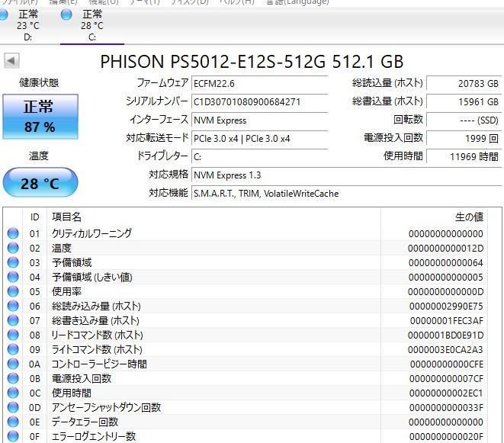This screenshot has height=443, width=504.
Task: Click status icon for ID 03 予備領域
Action: [13, 262]
